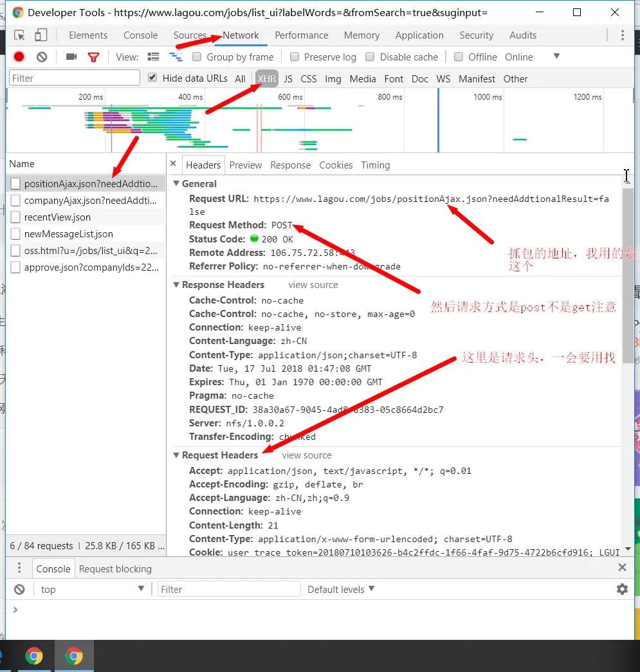
Task: Open the Security tab
Action: click(x=476, y=35)
